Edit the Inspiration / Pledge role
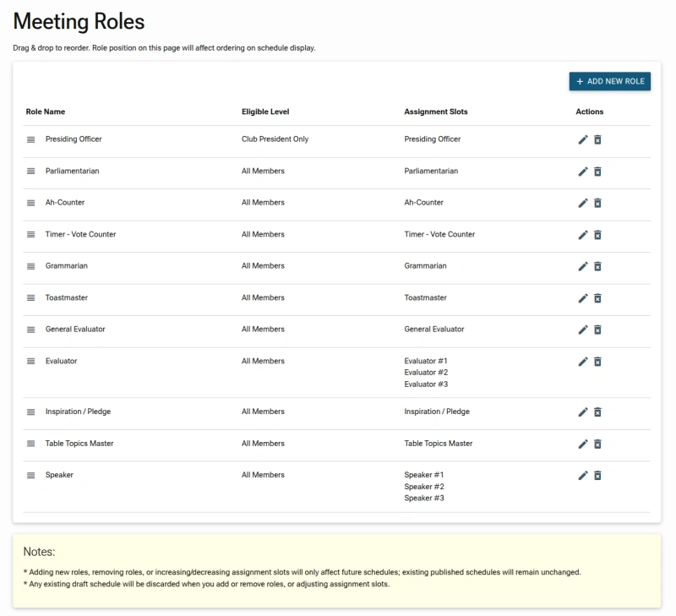Image resolution: width=676 pixels, height=616 pixels. [583, 412]
